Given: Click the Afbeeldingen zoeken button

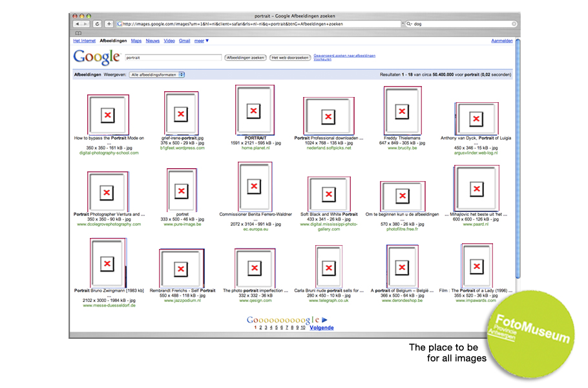Looking at the screenshot, I should tap(246, 58).
